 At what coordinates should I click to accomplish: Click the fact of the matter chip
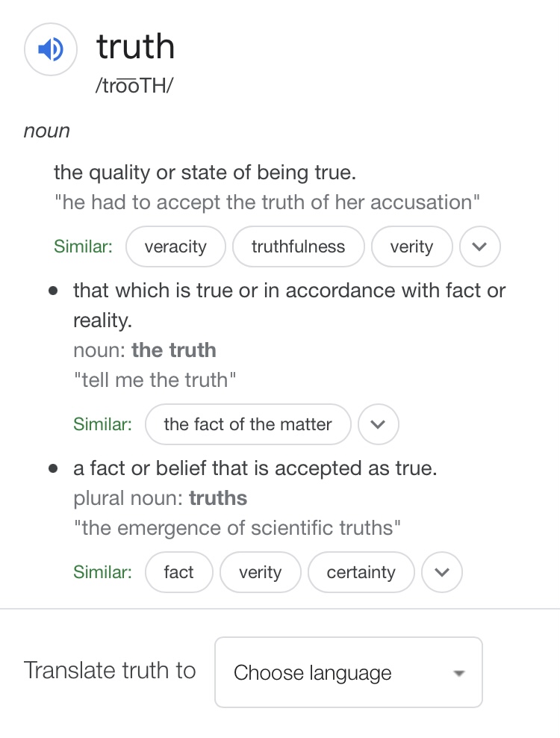(x=247, y=424)
